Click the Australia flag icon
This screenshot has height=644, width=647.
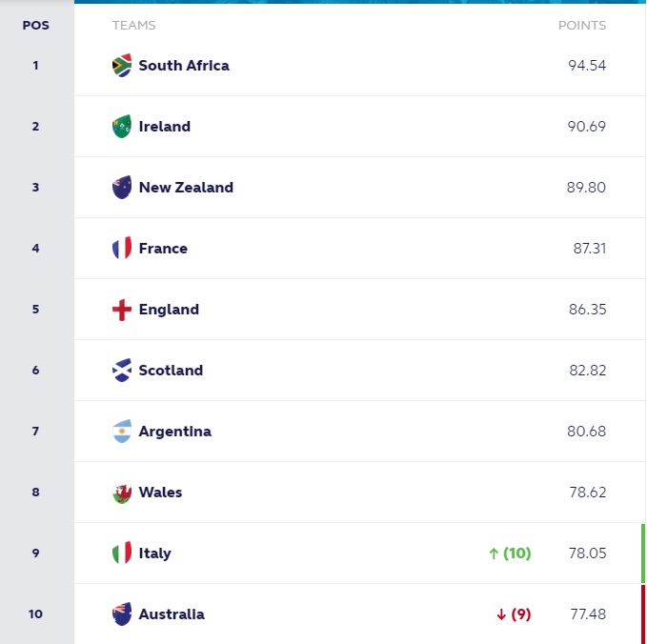pyautogui.click(x=122, y=614)
